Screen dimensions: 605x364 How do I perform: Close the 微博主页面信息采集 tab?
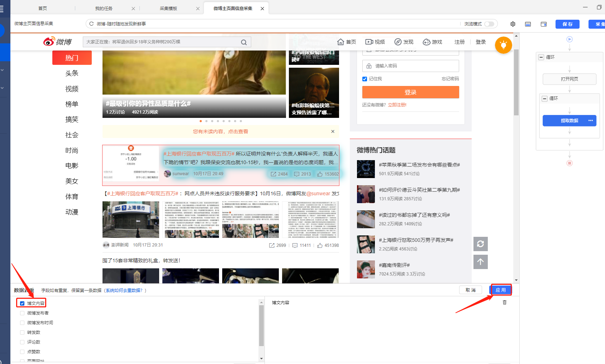tap(262, 9)
